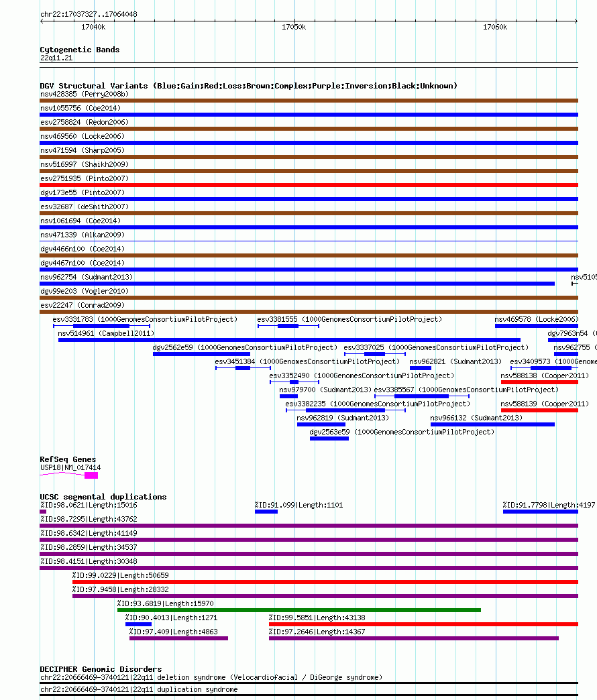
Task: Select nsv588139 (Cooper2011) label
Action: (545, 404)
